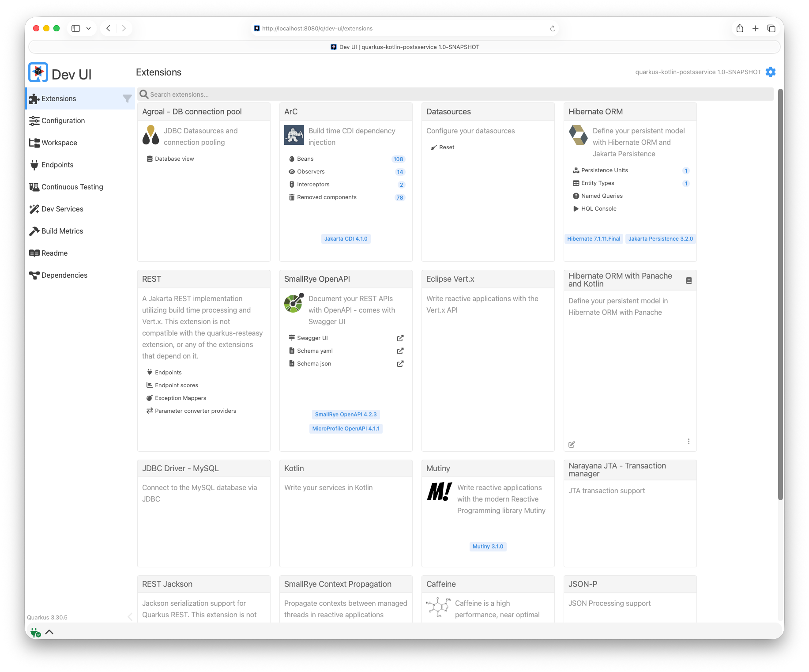Click the Quarkus Dev UI logo
Viewport: 809px width, 672px height.
[x=38, y=72]
